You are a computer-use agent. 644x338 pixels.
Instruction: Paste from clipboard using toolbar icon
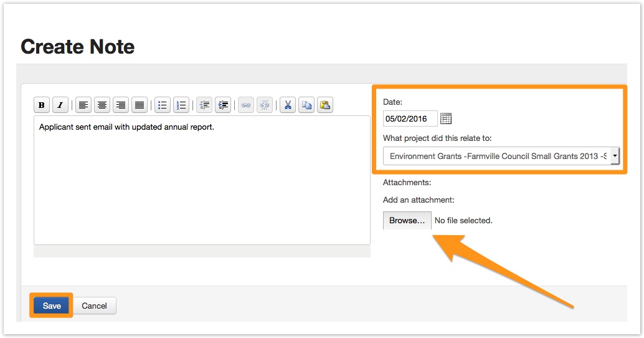[325, 105]
